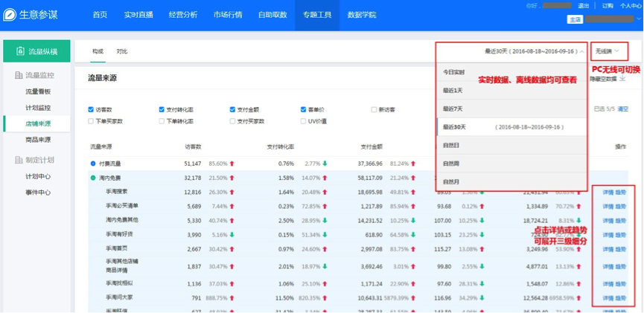This screenshot has width=644, height=313.
Task: Open 详情 for the 手淘搜索 row
Action: pos(608,192)
